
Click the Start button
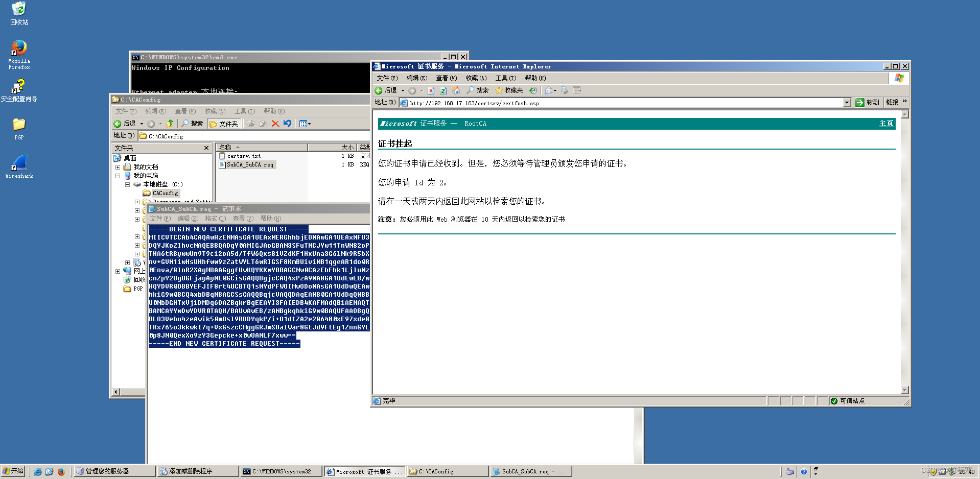13,471
